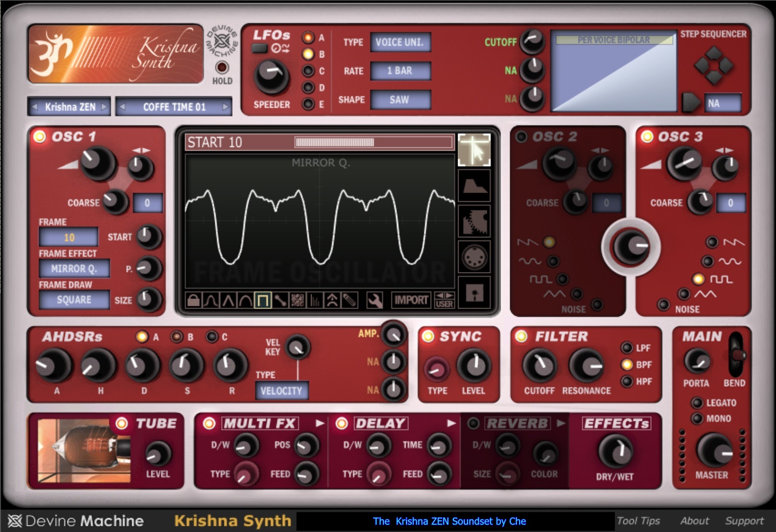The height and width of the screenshot is (532, 776).
Task: Open the gear-and-puzzle modulation view icon
Action: [x=474, y=221]
